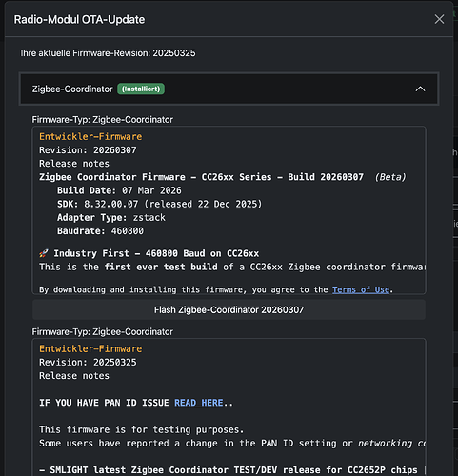Screen dimensions: 458x476
Task: Click the second Entwickler-Firmware heading for revision 20250325
Action: tap(90, 348)
